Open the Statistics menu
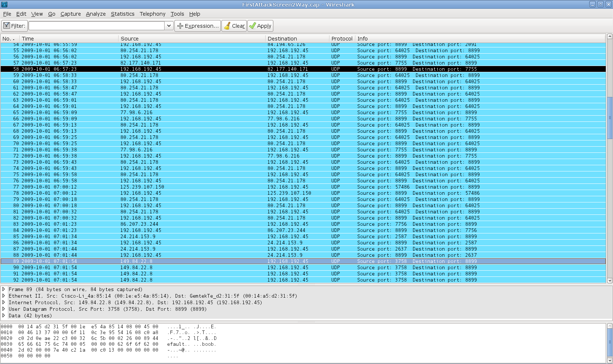This screenshot has height=364, width=613. 123,14
